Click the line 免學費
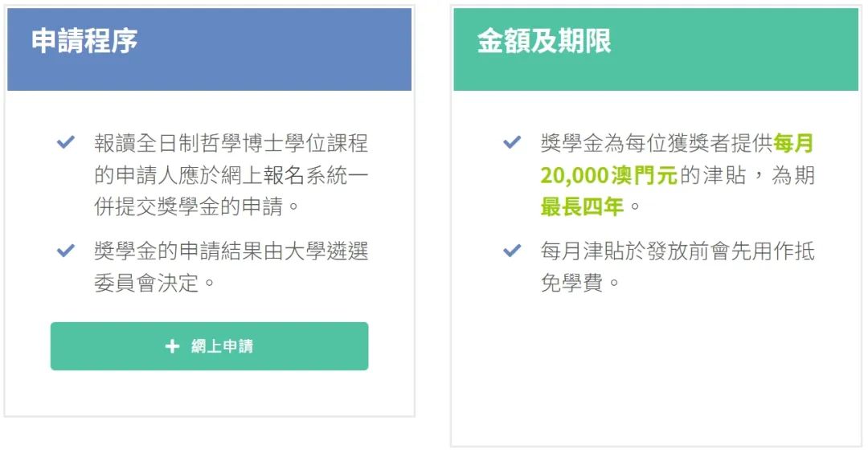868x453 pixels. [x=572, y=284]
